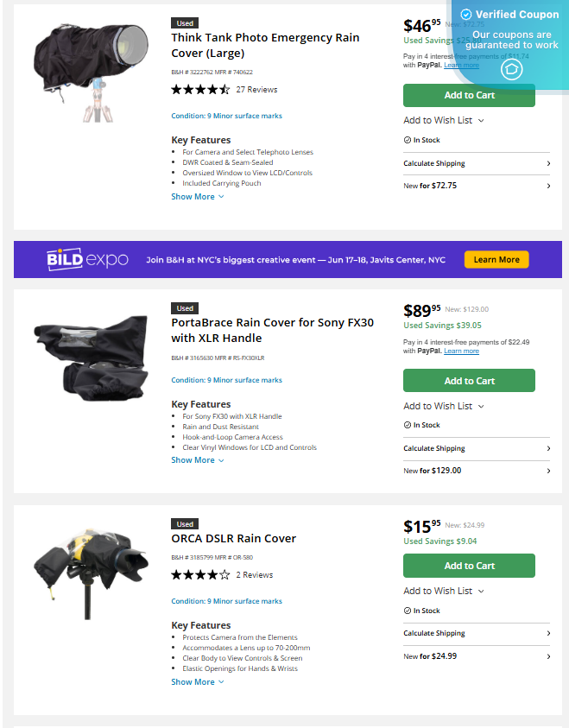Click PortaBrace's 9 Minor surface marks condition link

click(x=227, y=380)
